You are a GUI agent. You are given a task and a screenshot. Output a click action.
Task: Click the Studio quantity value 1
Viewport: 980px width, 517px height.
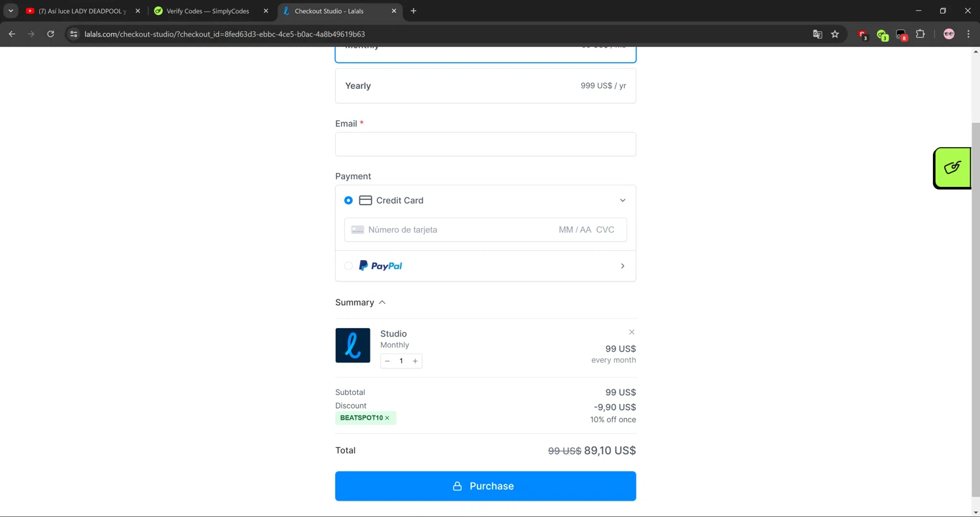point(401,361)
